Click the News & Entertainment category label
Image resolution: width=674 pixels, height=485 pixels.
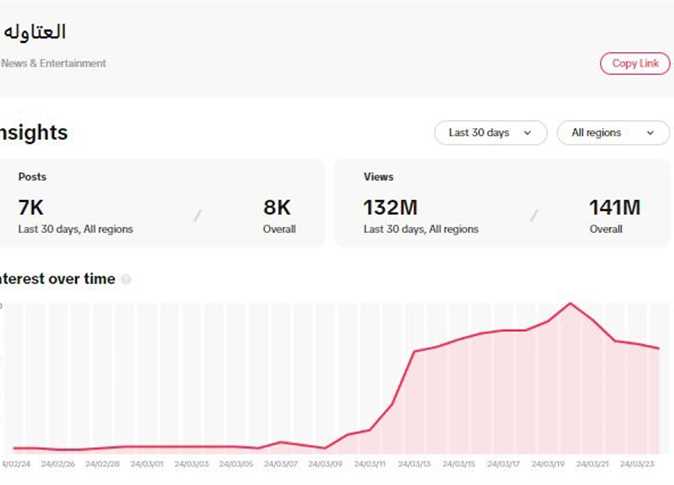coord(54,63)
